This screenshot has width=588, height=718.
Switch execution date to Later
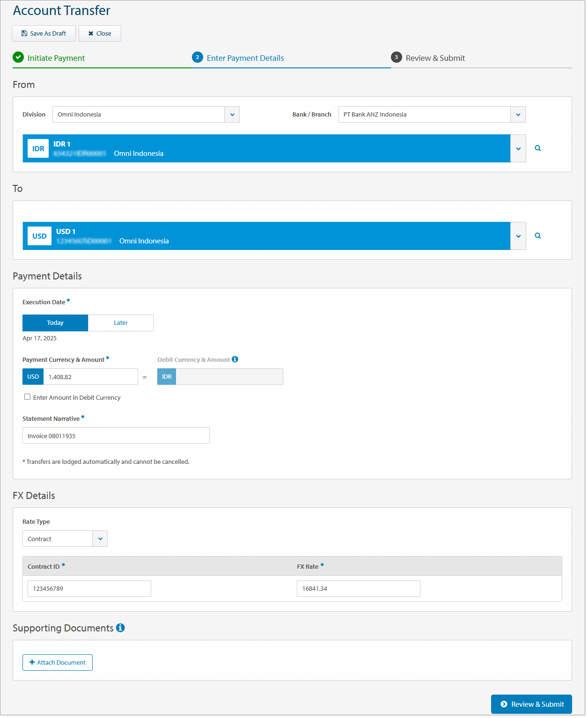[x=121, y=323]
